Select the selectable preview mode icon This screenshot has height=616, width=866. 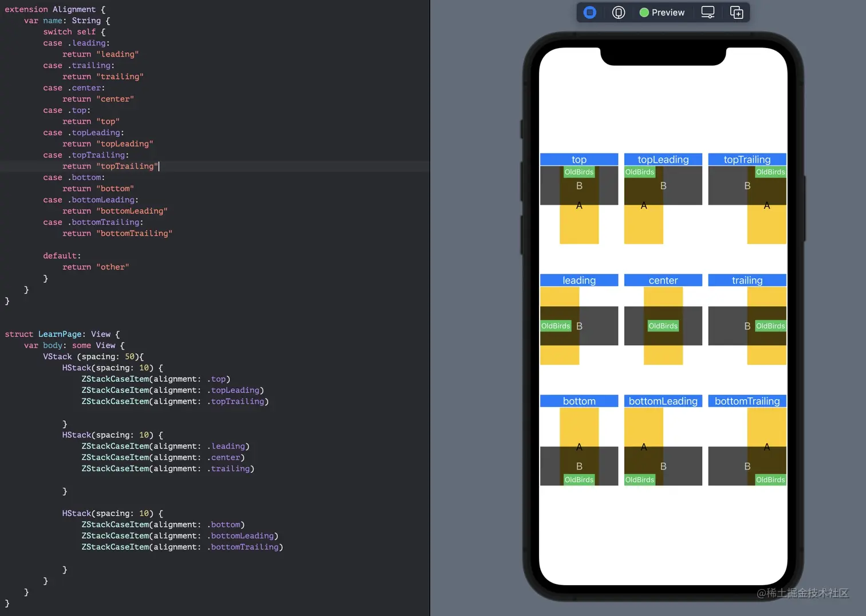point(619,12)
